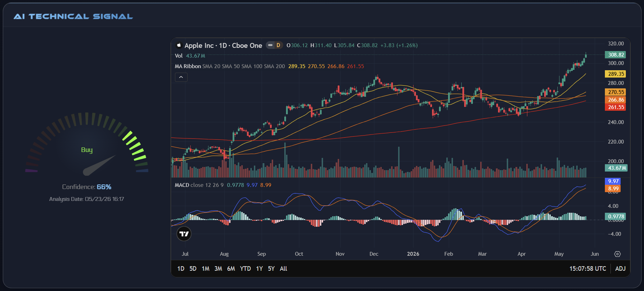
Task: Toggle ADJ adjusted data button
Action: tap(620, 269)
